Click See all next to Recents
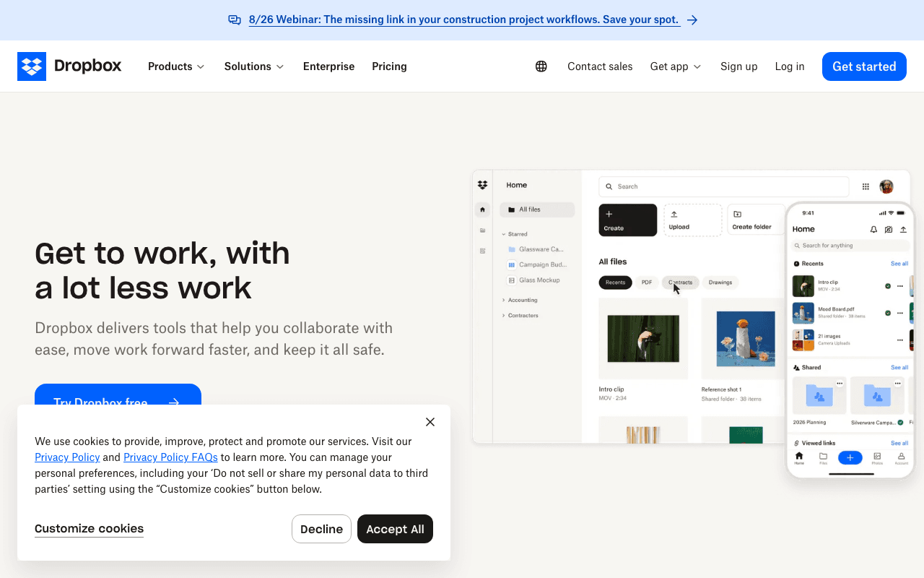The height and width of the screenshot is (578, 924). click(899, 264)
